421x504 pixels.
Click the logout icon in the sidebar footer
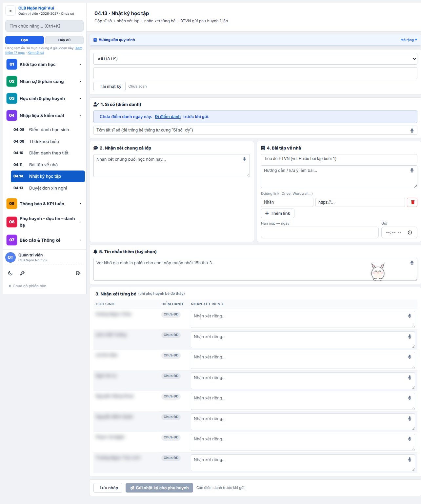tap(78, 273)
